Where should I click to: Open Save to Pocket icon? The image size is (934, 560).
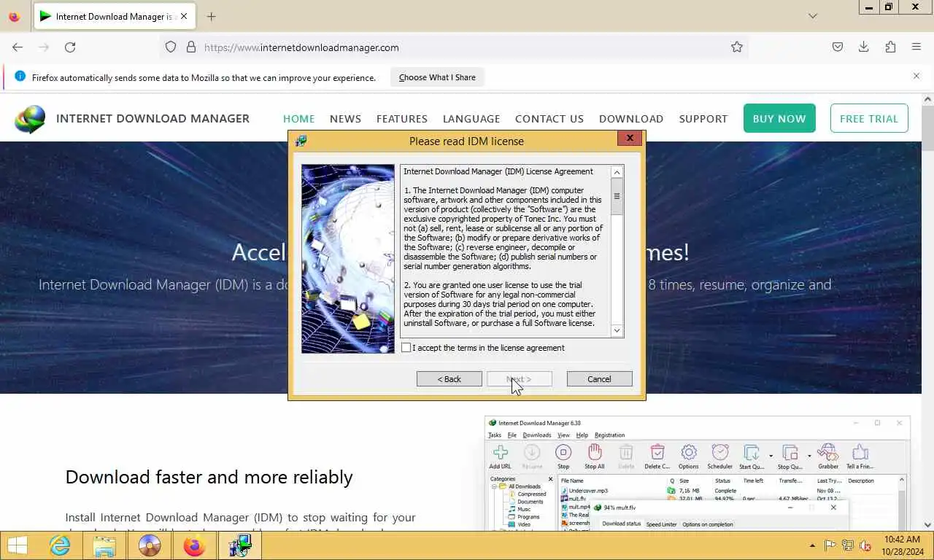coord(838,47)
